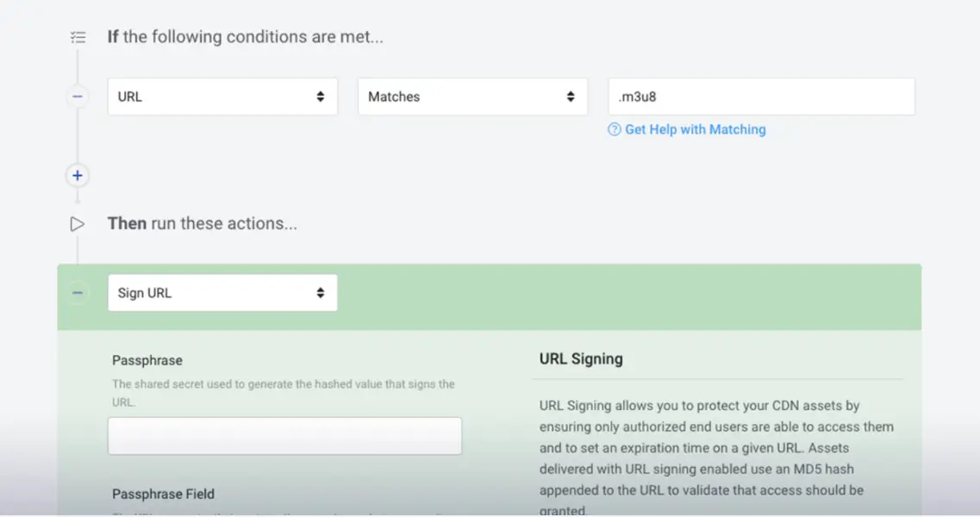Open the Matches operator dropdown
980x517 pixels.
pyautogui.click(x=472, y=97)
